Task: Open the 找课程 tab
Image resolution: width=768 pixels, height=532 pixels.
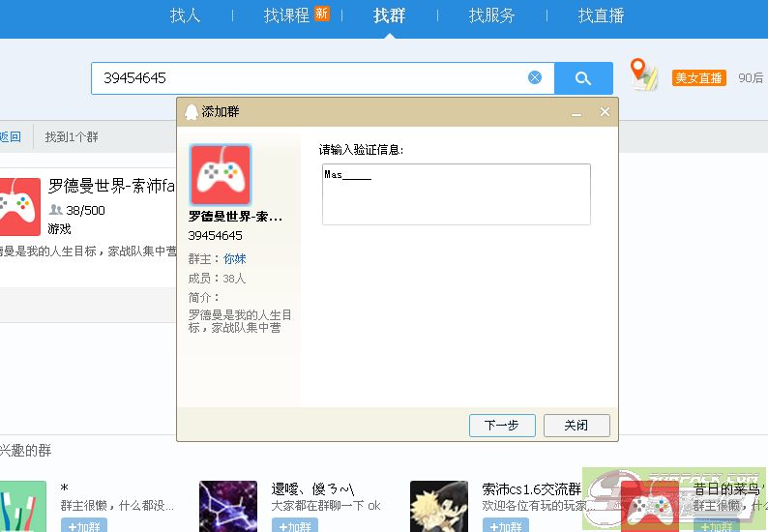Action: point(287,15)
